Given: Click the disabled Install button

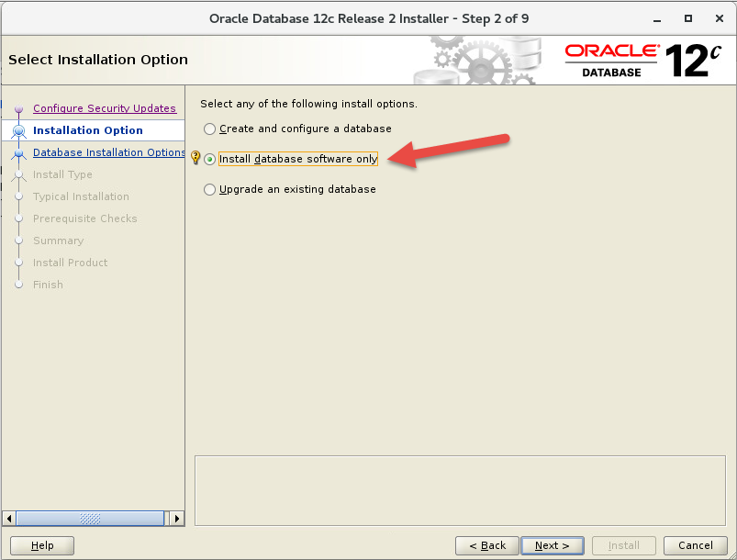Looking at the screenshot, I should (624, 545).
